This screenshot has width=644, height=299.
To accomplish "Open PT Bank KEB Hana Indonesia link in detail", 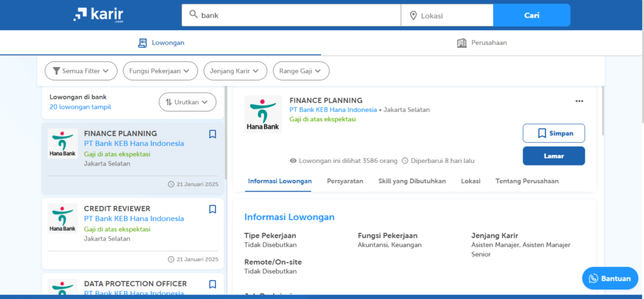I will click(333, 110).
